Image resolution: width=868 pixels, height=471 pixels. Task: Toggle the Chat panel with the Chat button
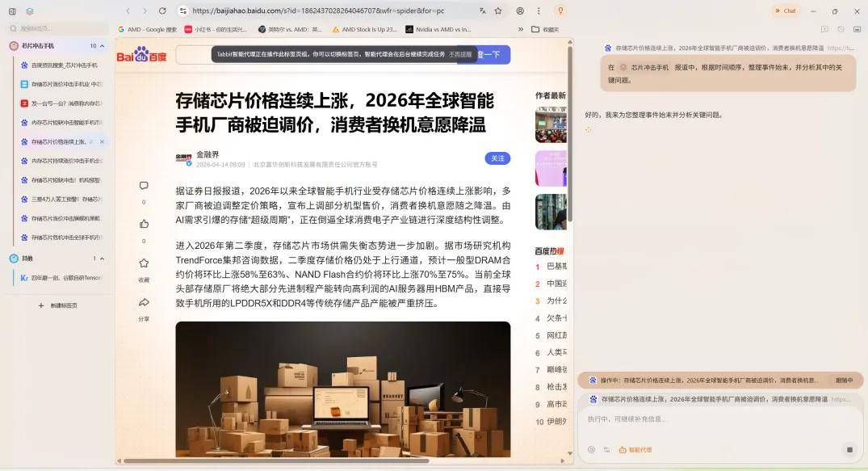[786, 11]
